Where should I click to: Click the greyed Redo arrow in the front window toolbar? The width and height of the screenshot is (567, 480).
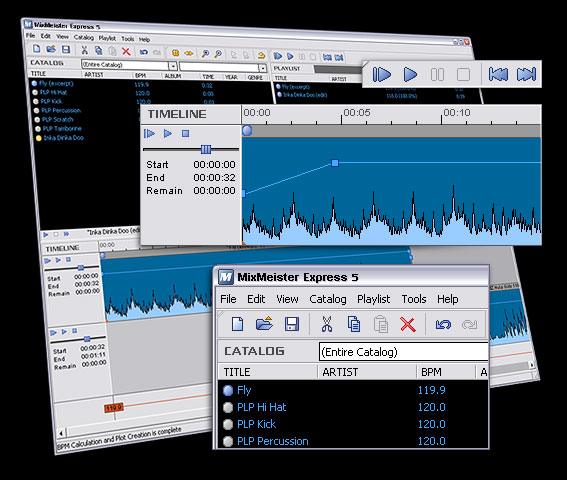click(469, 324)
